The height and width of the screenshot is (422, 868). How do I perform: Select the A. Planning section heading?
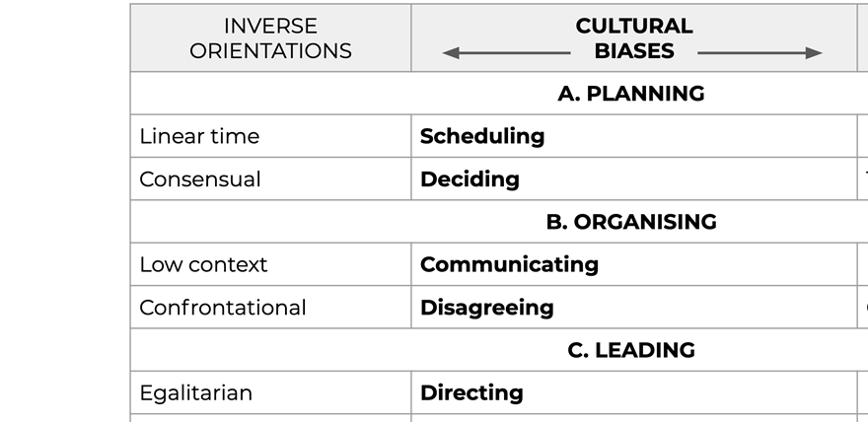(x=631, y=94)
